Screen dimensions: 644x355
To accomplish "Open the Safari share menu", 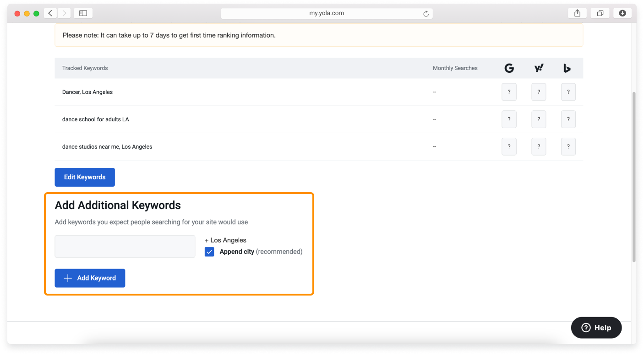I will pos(577,13).
